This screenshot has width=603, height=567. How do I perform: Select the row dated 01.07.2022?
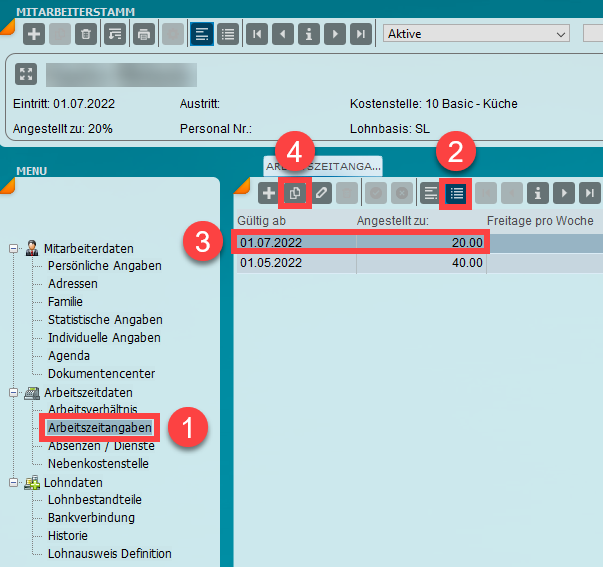click(360, 242)
